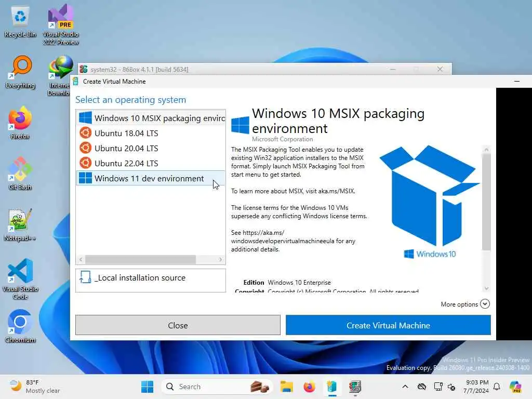
Task: Click the OS list horizontal scrollbar thumb
Action: pos(140,260)
